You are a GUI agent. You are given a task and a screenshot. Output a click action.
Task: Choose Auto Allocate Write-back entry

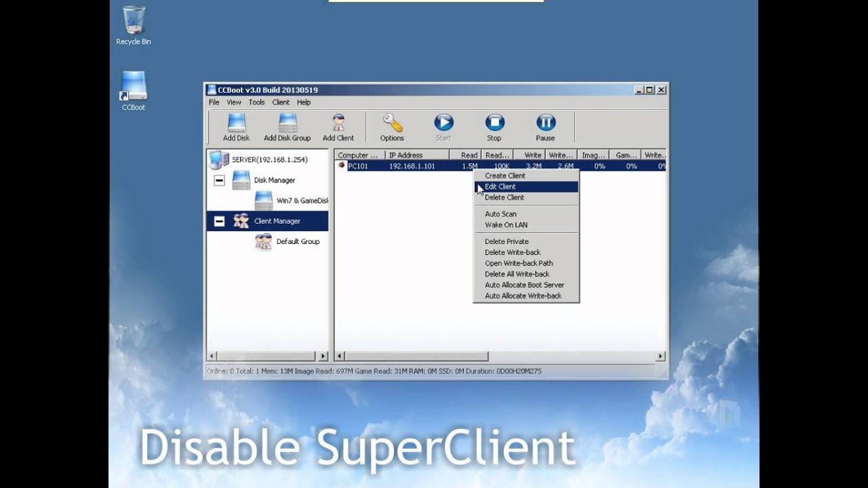click(526, 296)
